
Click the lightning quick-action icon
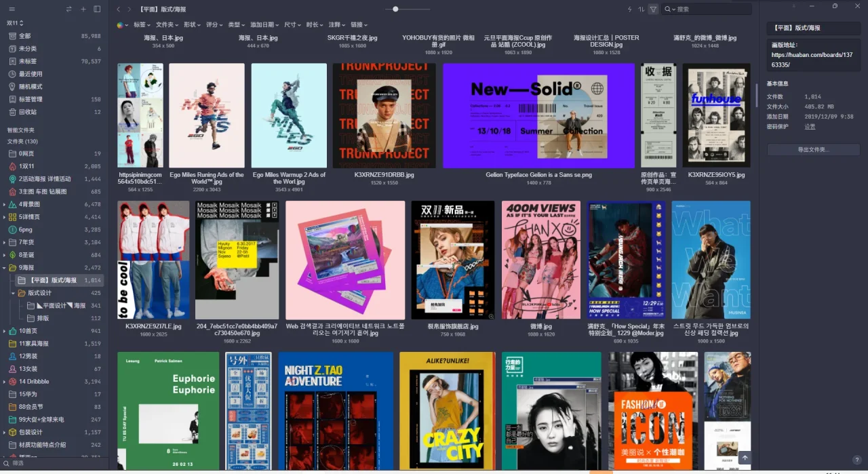coord(629,9)
